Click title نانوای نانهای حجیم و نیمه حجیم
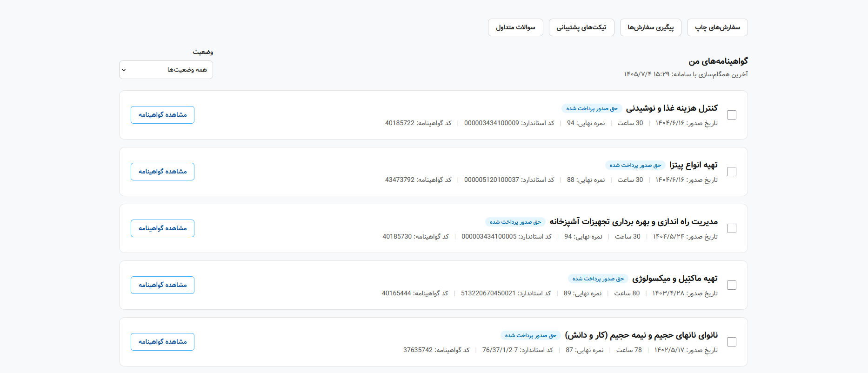Screen dimensions: 868x373 641,335
